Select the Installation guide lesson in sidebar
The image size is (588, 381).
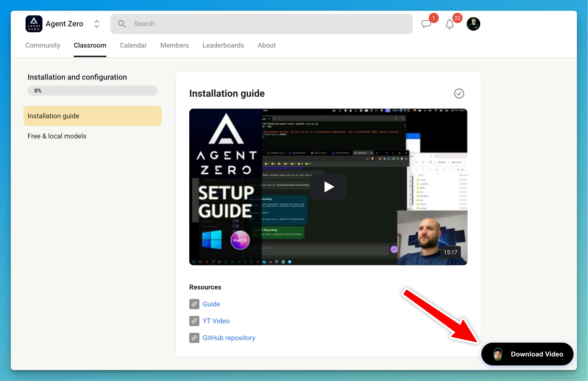point(92,116)
